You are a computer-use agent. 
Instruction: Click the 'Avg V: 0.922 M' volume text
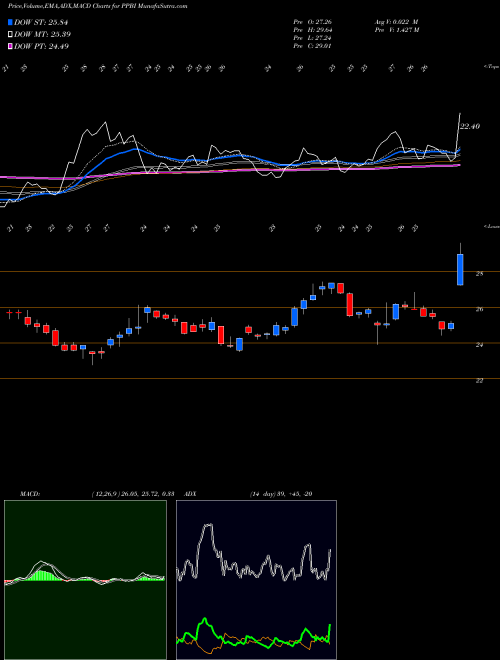pos(397,22)
